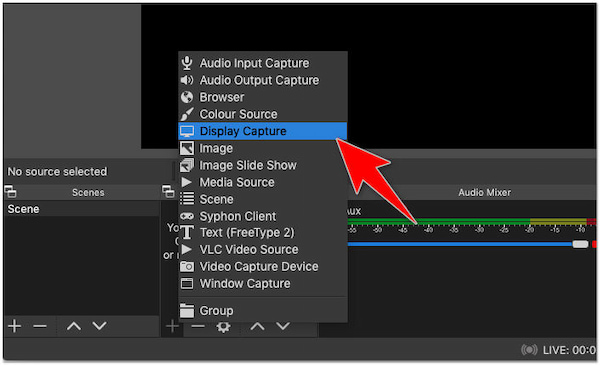Click the Sources panel dock icon

[168, 191]
